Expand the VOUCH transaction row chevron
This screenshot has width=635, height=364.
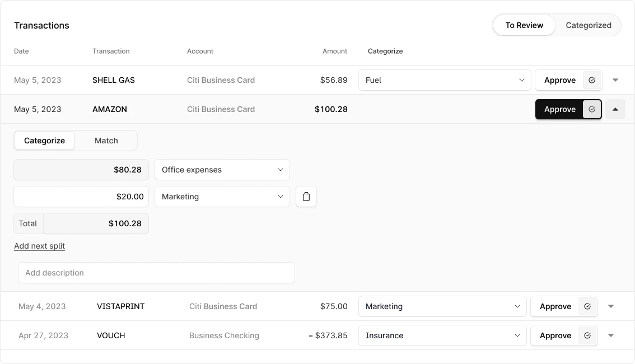click(611, 335)
